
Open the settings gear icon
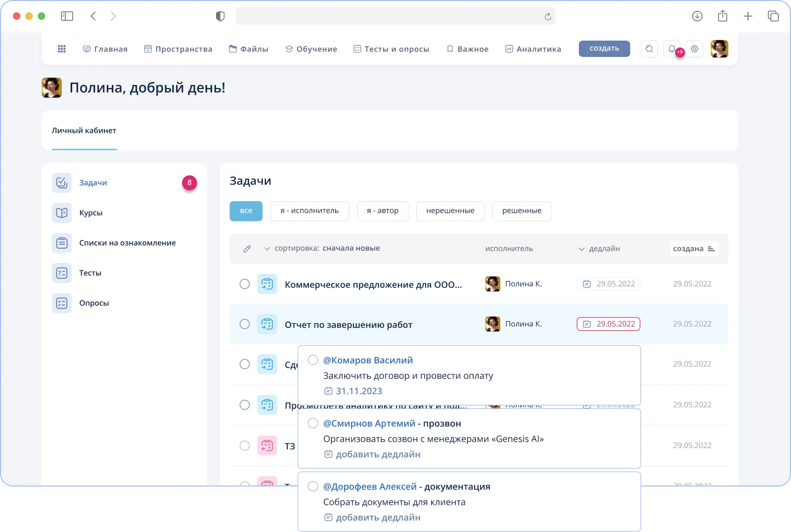pyautogui.click(x=695, y=49)
